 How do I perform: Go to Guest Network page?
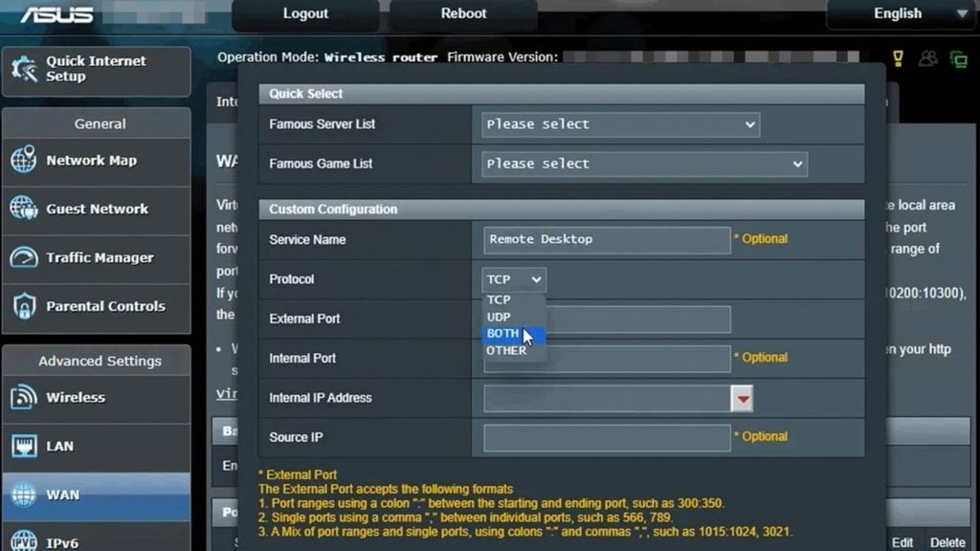[x=97, y=209]
